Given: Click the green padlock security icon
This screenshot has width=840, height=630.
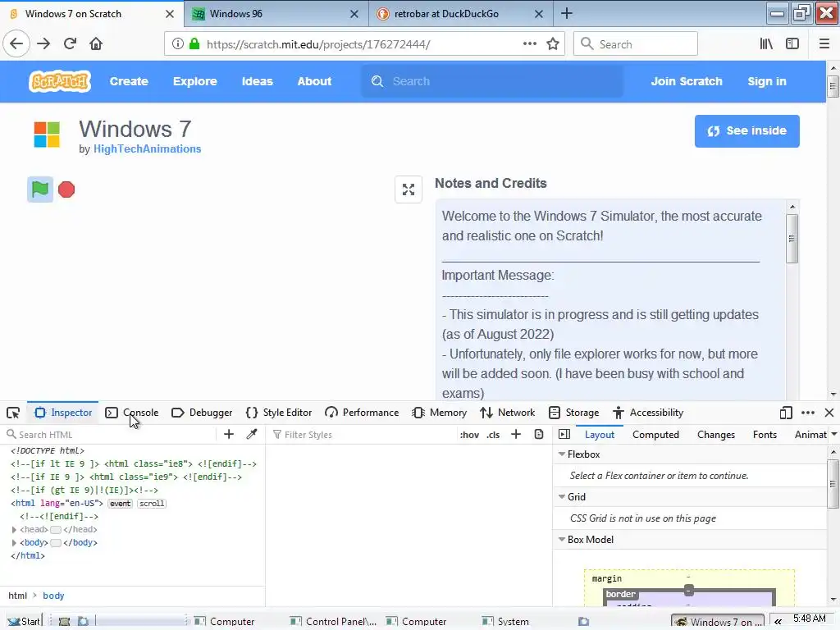Looking at the screenshot, I should pos(194,44).
